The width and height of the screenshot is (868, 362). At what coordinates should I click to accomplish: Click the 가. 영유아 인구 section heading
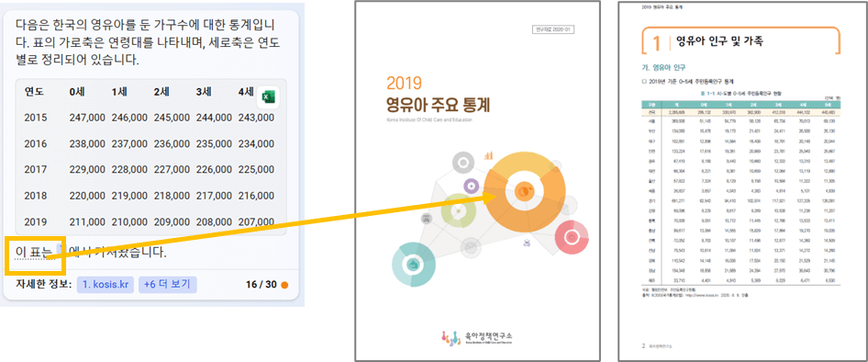663,68
